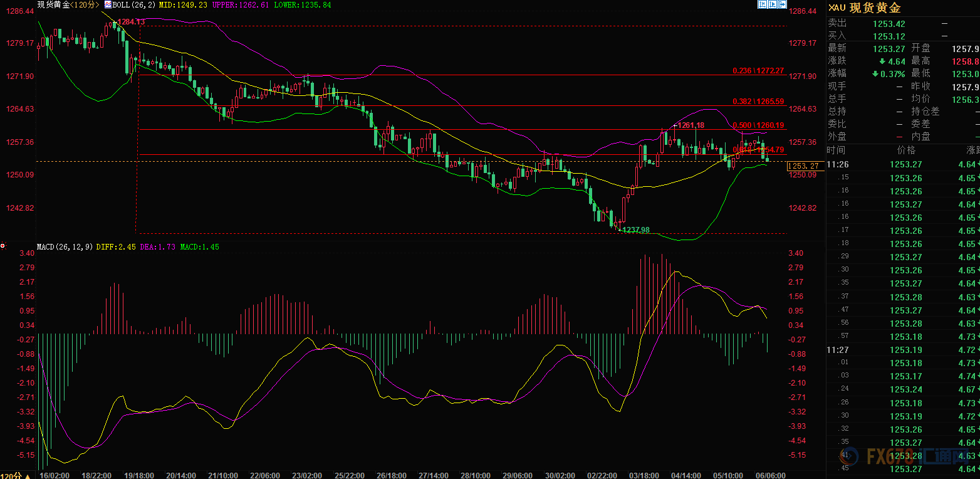Click the MACD(26,12,9) indicator parameters label

coord(61,247)
